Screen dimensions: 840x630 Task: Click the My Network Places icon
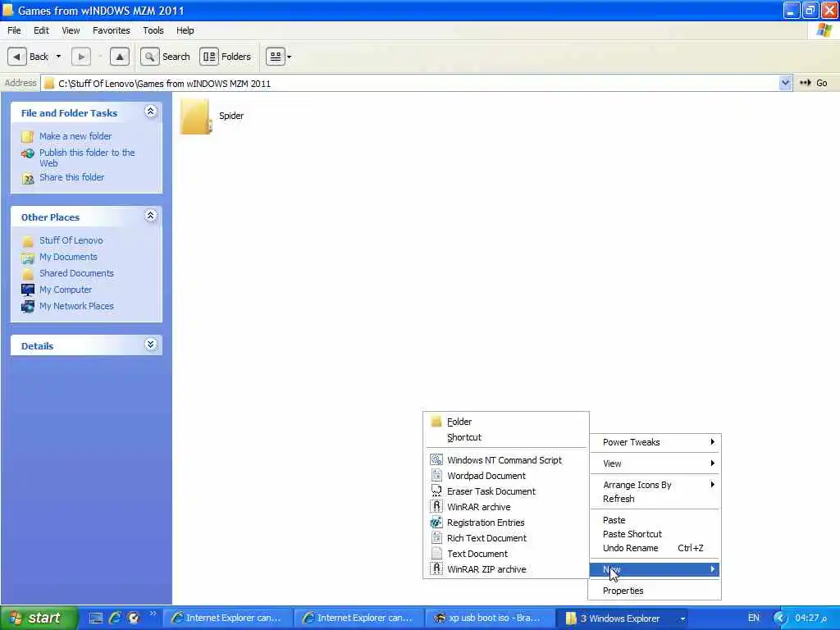tap(28, 307)
